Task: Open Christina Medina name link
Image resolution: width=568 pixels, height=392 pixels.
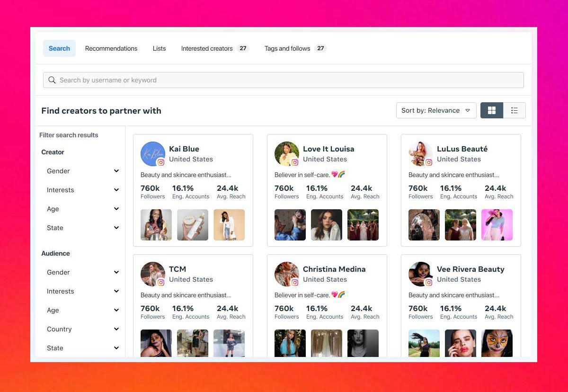Action: coord(334,269)
